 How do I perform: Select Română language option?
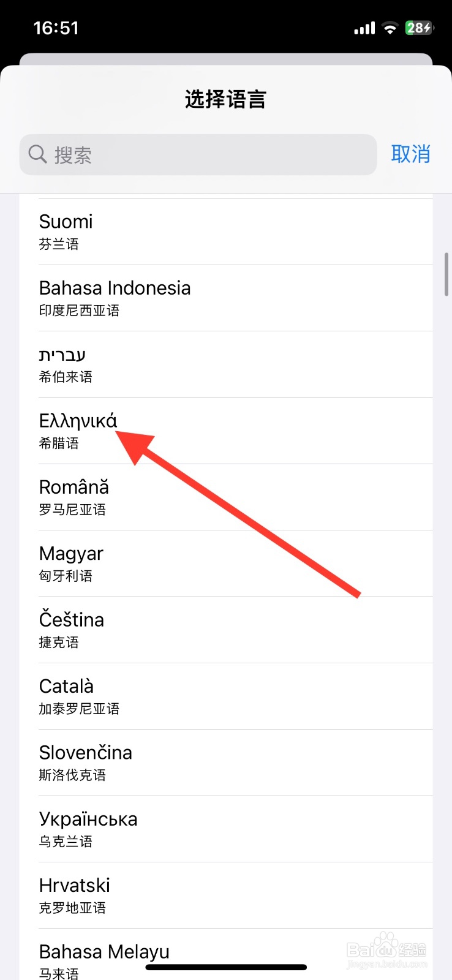pos(225,497)
